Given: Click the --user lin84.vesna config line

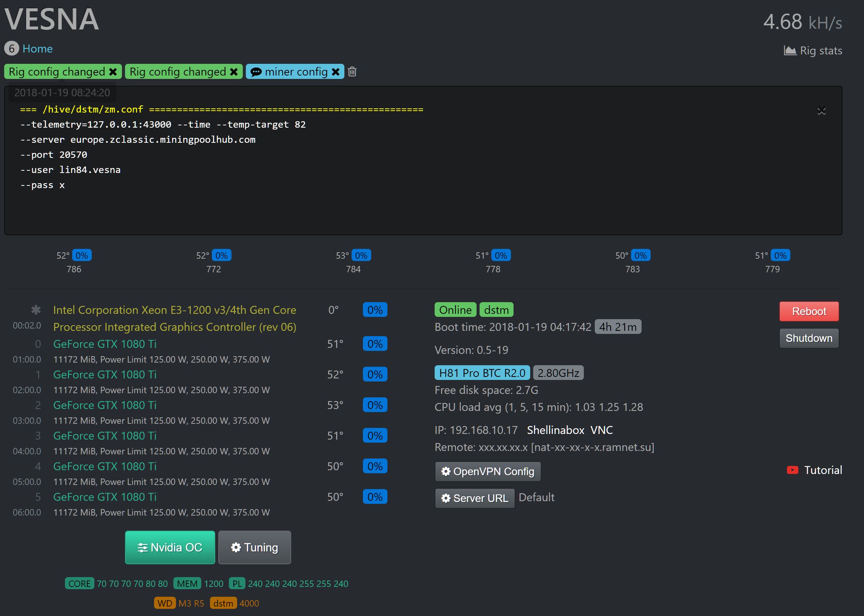Looking at the screenshot, I should (70, 170).
